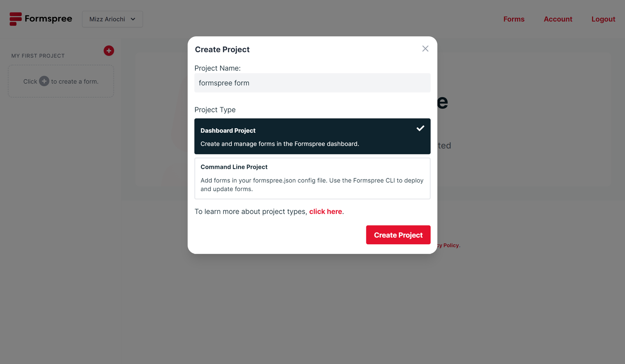Click the Command Line Project description text
The image size is (625, 364).
tap(312, 185)
